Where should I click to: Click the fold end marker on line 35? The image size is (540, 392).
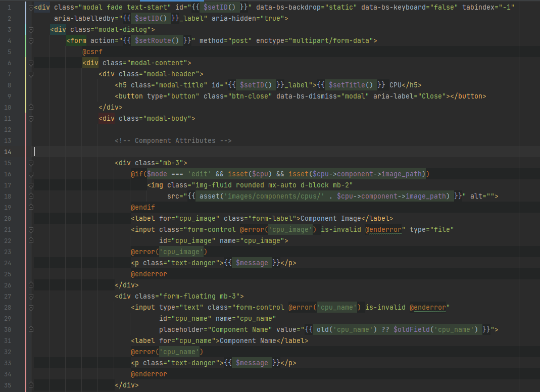click(31, 385)
